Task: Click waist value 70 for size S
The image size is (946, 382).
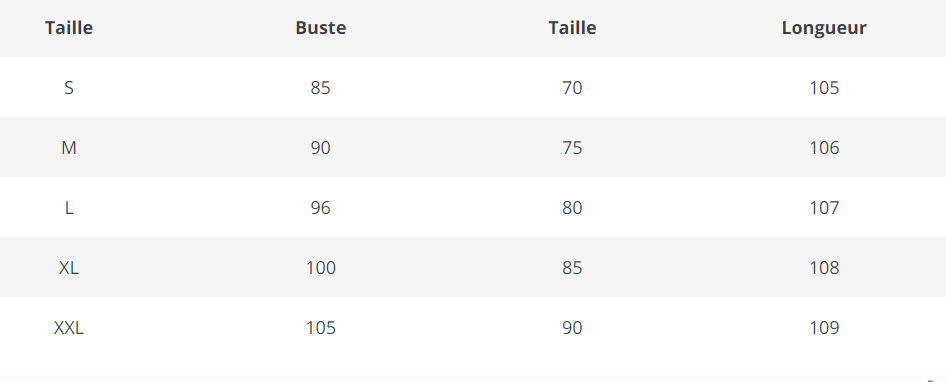Action: coord(573,88)
